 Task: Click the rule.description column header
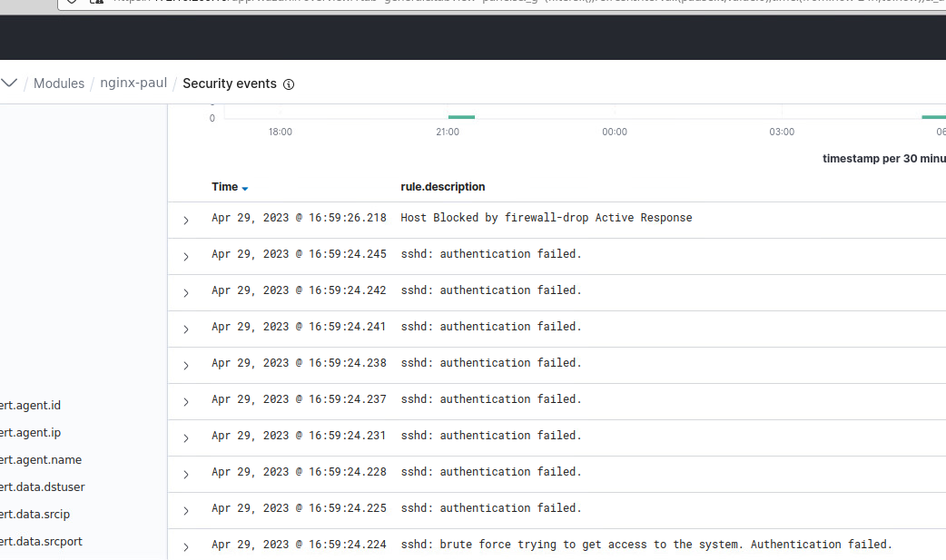(x=443, y=187)
